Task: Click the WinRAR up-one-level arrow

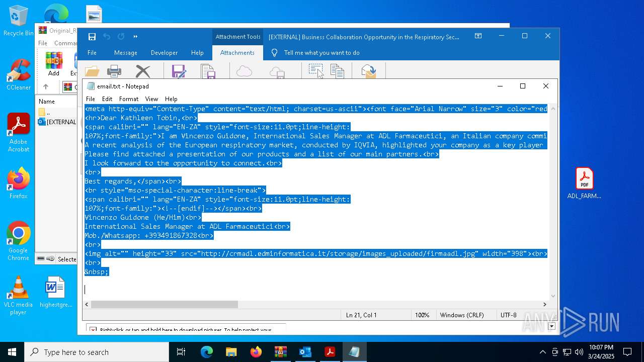Action: [x=46, y=86]
